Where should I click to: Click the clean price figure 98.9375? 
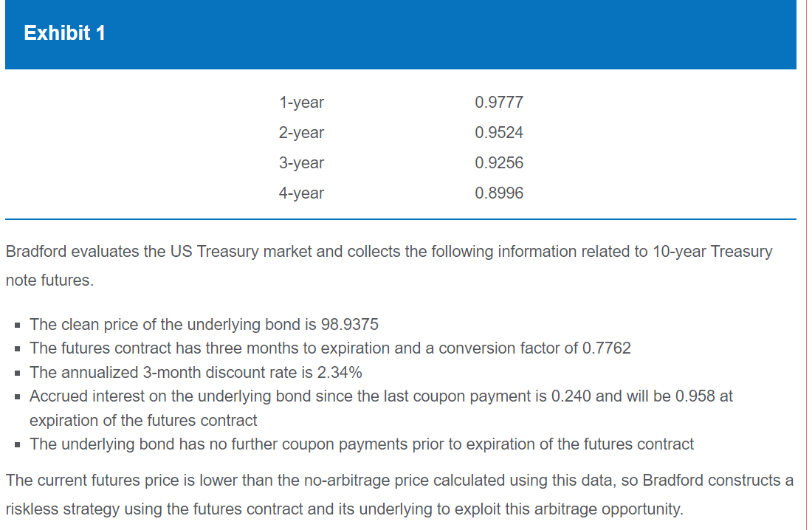(351, 325)
